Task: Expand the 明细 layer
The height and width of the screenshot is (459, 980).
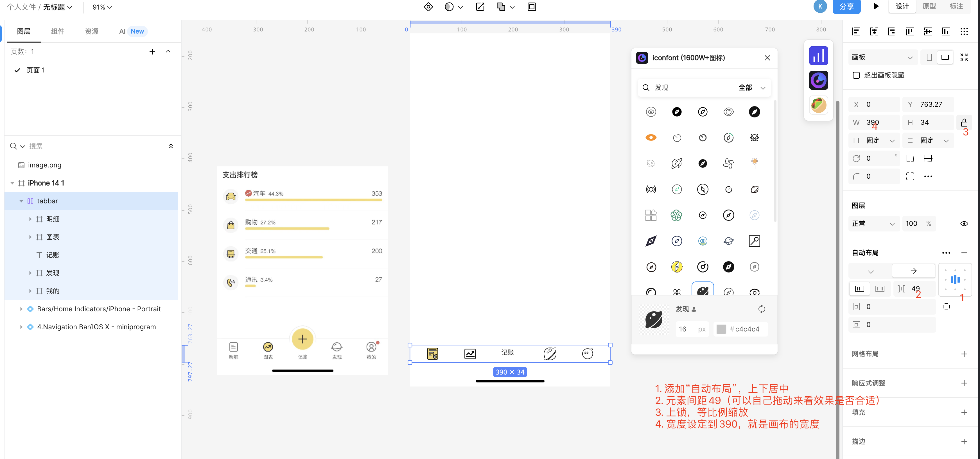Action: click(30, 219)
